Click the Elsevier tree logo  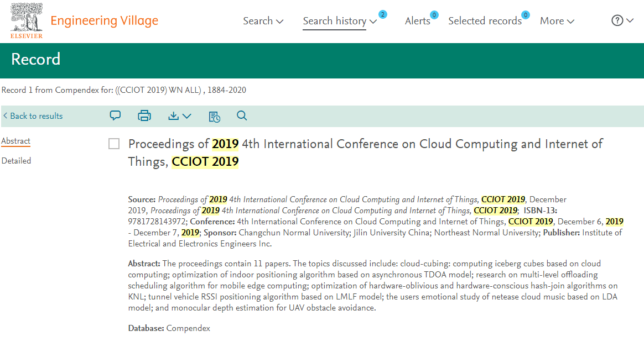27,20
